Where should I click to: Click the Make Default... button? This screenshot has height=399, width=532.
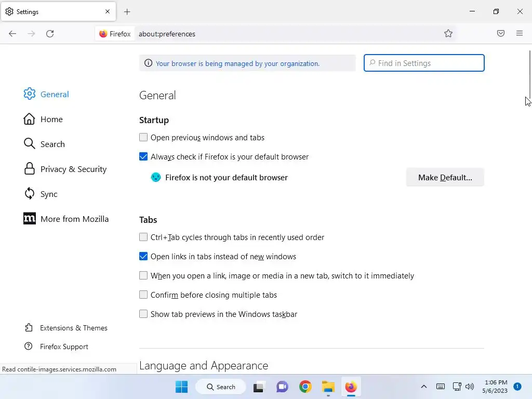click(x=445, y=178)
